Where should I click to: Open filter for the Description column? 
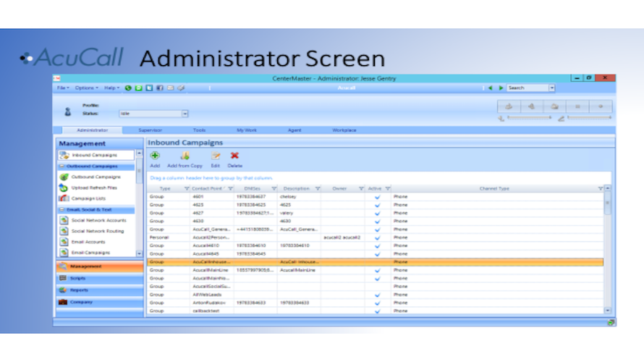pyautogui.click(x=318, y=188)
